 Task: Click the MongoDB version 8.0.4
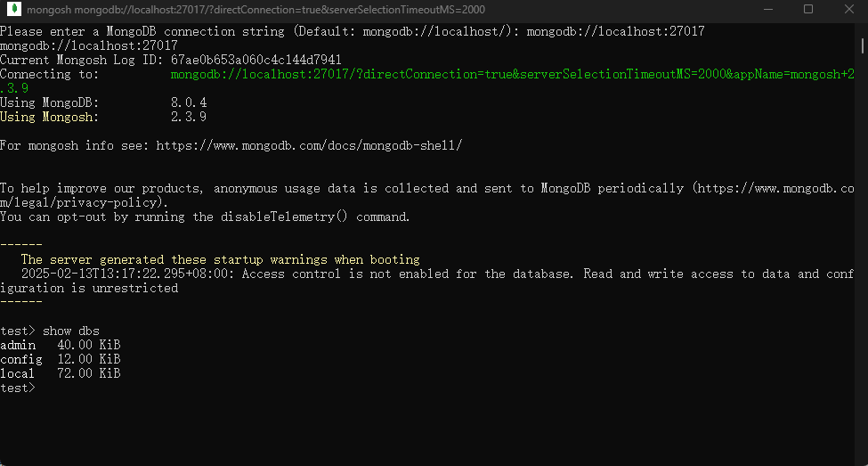(x=188, y=103)
